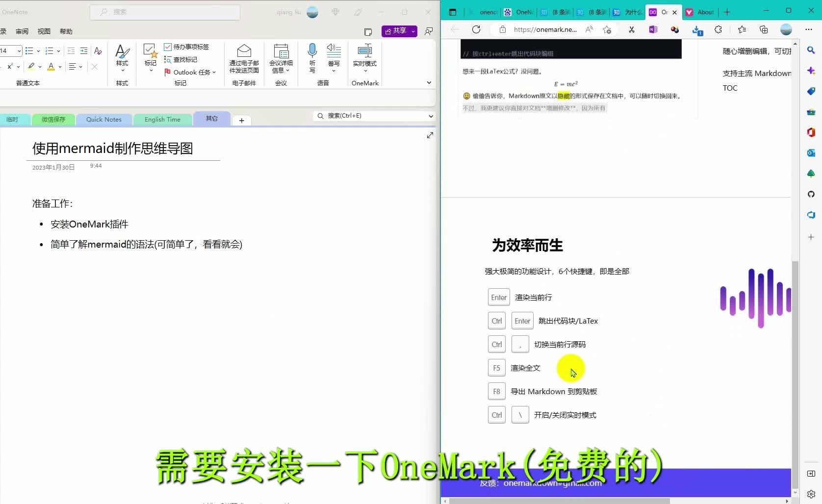Click the increase indent icon
Viewport: 822px width, 504px height.
tap(84, 50)
